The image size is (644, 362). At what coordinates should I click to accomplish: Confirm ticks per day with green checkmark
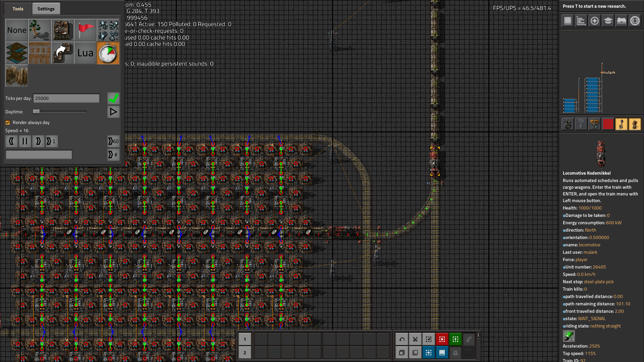tap(113, 98)
